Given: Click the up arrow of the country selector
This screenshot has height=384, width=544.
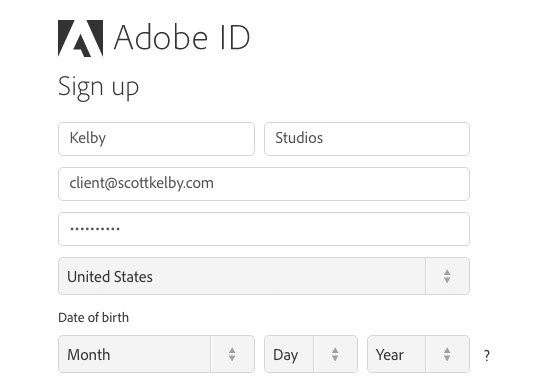Looking at the screenshot, I should 447,272.
